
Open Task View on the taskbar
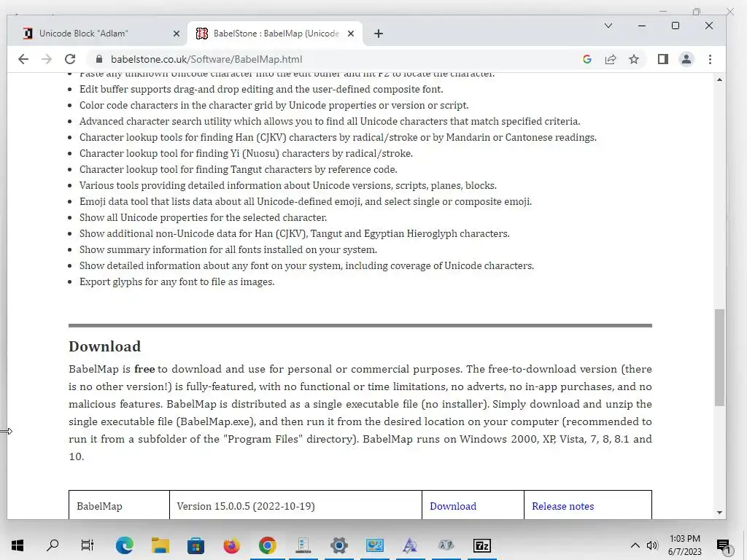pos(88,545)
